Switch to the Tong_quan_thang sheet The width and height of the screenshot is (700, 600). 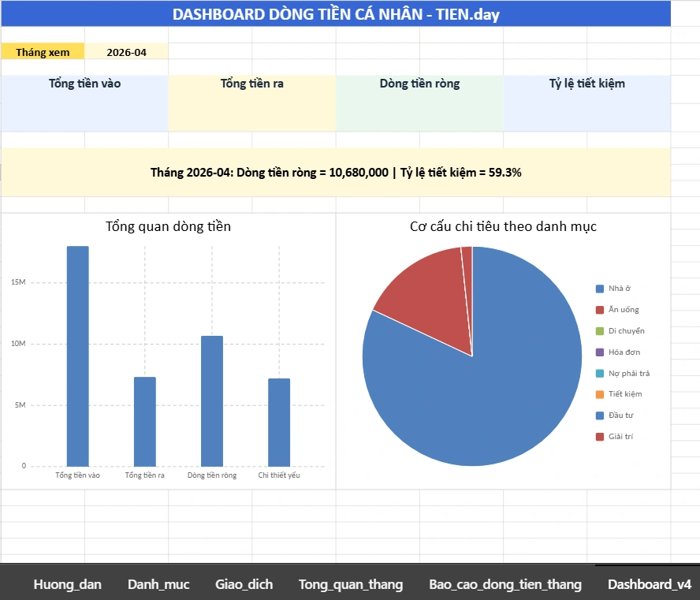coord(350,584)
